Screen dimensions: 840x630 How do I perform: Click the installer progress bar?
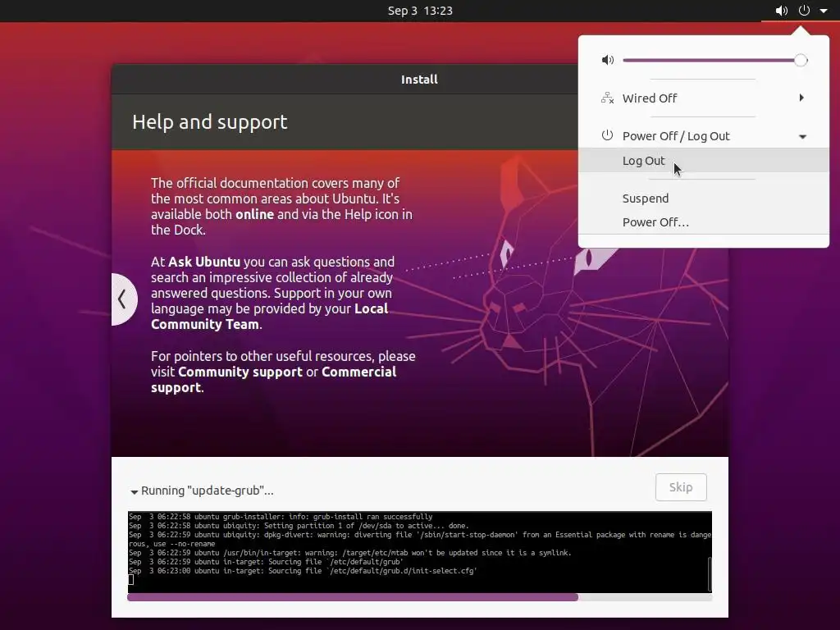click(x=419, y=597)
